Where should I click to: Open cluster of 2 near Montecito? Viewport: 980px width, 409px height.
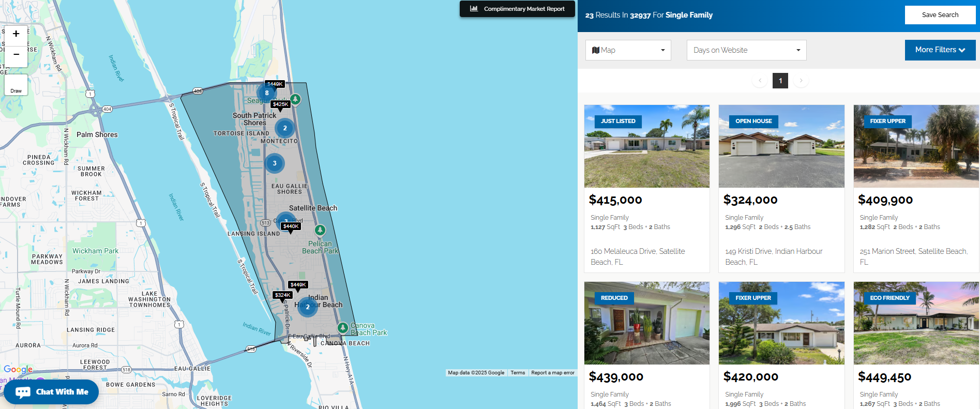coord(285,128)
